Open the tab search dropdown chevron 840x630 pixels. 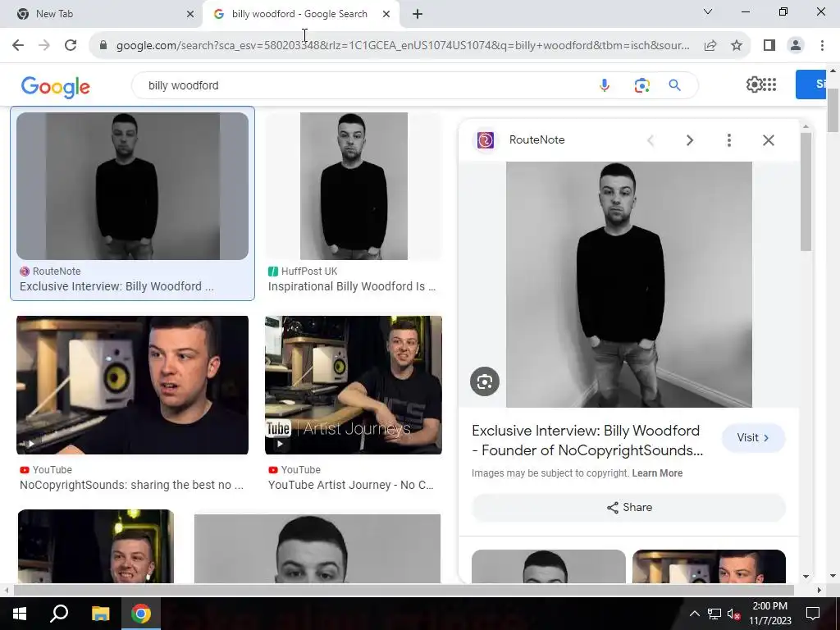point(708,11)
